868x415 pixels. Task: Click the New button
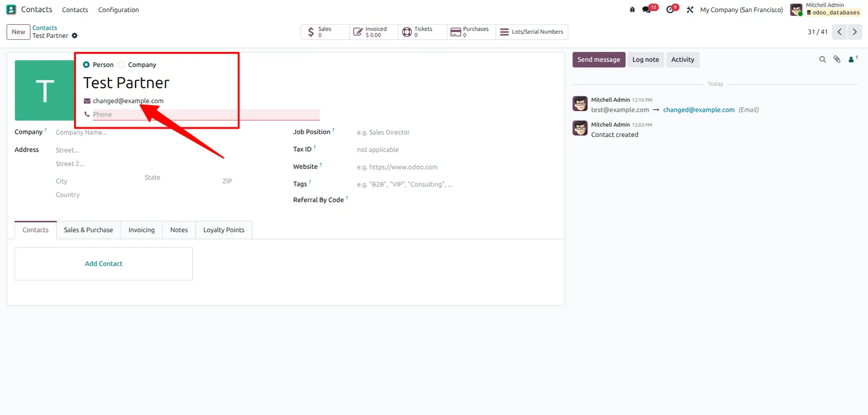[19, 32]
